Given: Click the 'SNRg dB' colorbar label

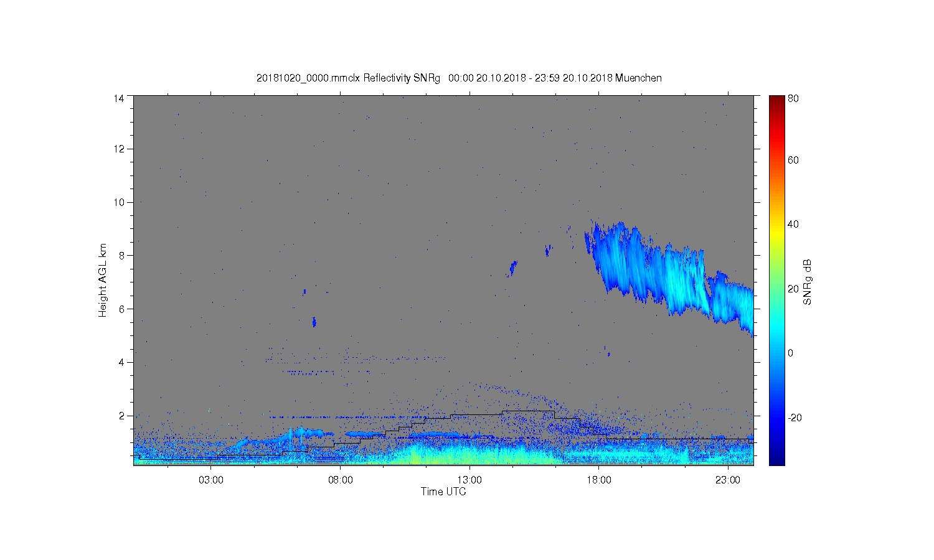Looking at the screenshot, I should [x=808, y=281].
